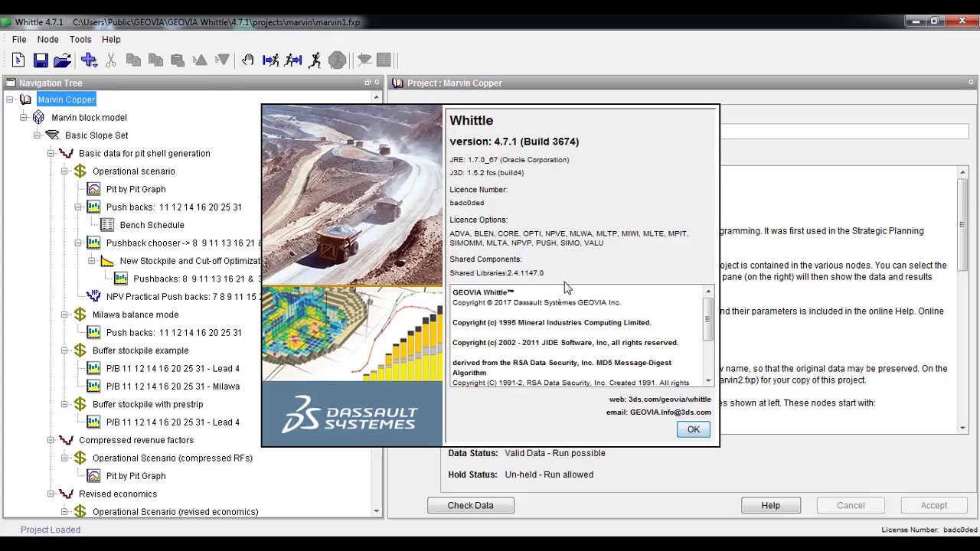Collapse the Marvin Copper root node

tap(10, 99)
